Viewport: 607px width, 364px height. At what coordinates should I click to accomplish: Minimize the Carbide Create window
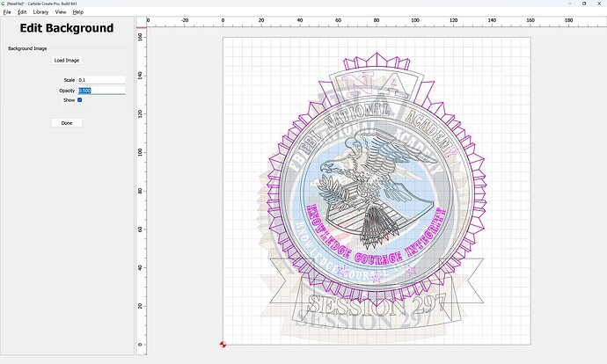(x=570, y=4)
